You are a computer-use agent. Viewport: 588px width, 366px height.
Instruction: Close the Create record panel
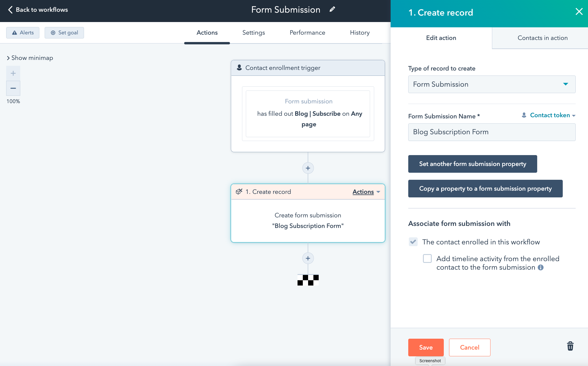point(579,12)
